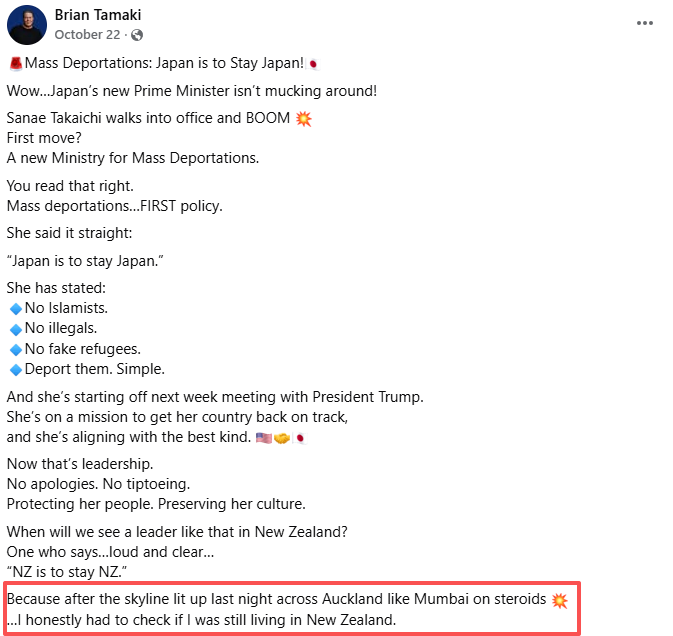Click Brian Tamaki's profile picture

click(x=25, y=24)
